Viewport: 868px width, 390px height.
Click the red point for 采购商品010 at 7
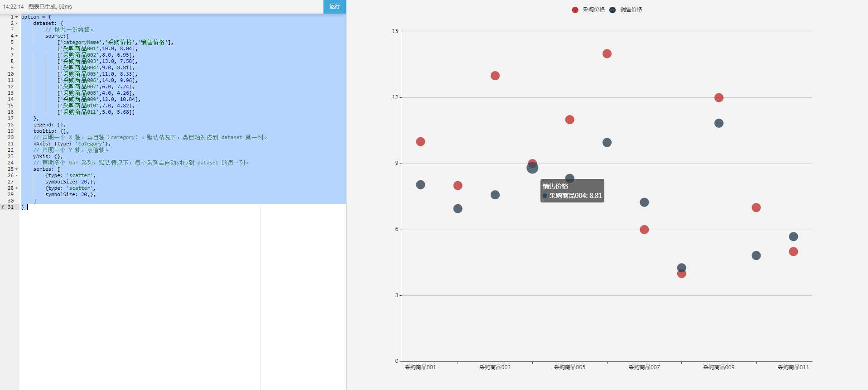756,208
